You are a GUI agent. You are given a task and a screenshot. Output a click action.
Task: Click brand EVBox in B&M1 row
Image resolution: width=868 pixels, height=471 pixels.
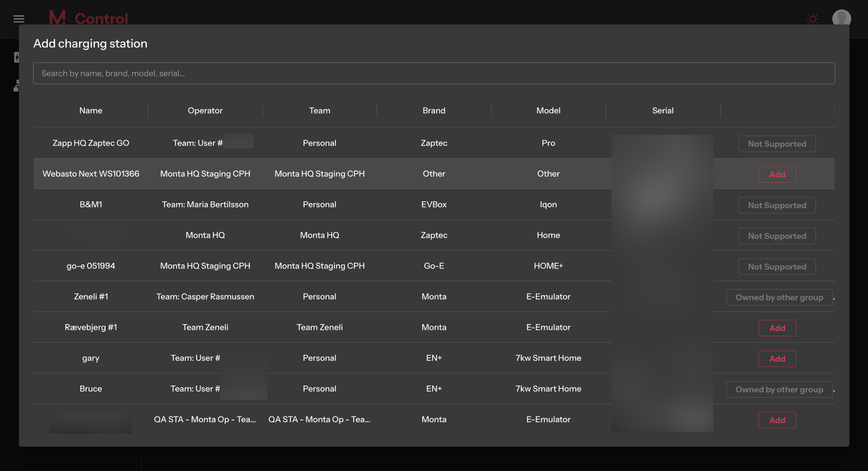click(x=434, y=204)
